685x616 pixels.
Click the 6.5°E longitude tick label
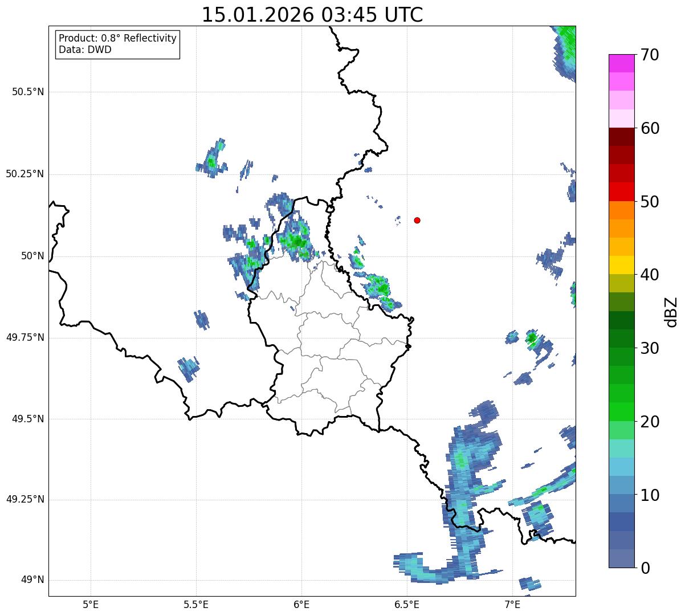407,604
